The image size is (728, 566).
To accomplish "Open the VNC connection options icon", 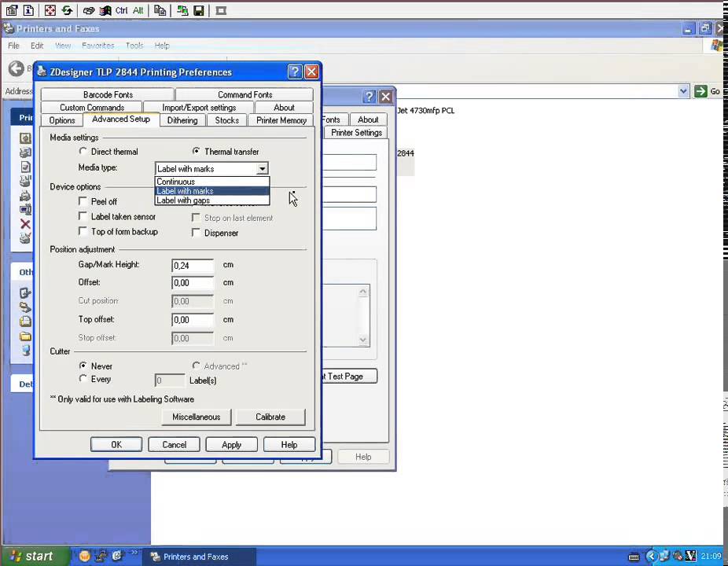I will point(12,10).
